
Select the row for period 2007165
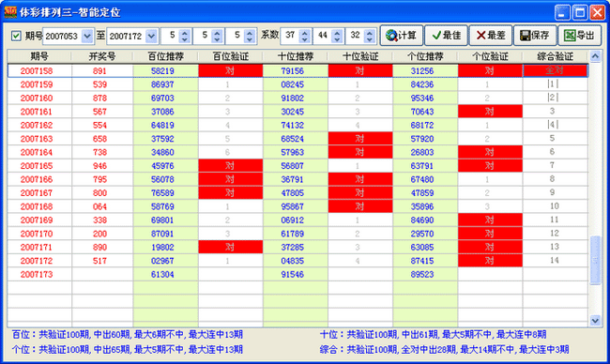[297, 166]
